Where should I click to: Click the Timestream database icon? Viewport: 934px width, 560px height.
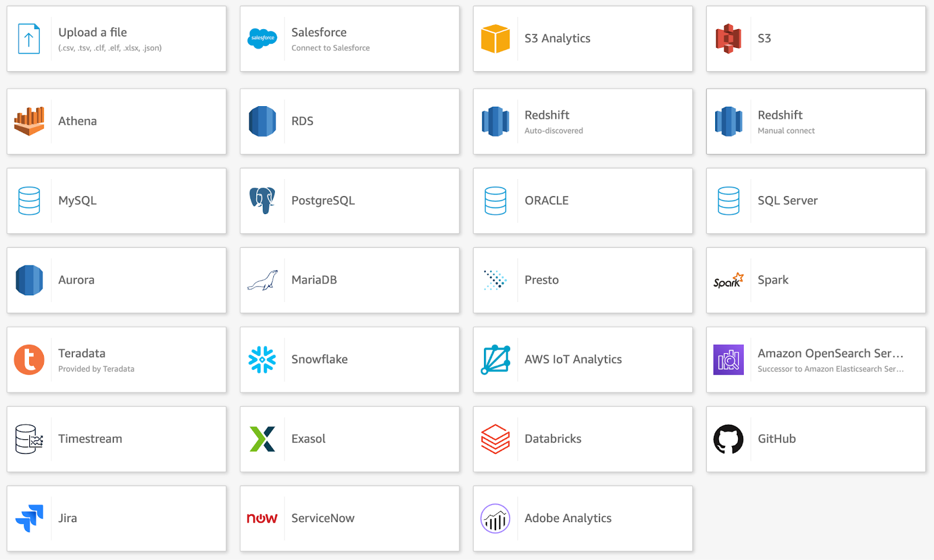point(29,439)
